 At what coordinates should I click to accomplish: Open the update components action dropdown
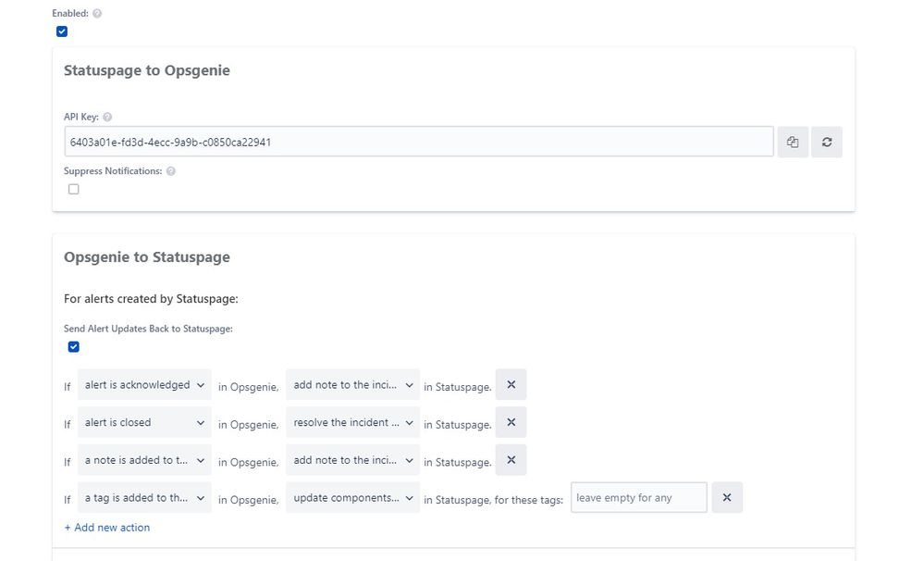pyautogui.click(x=353, y=497)
